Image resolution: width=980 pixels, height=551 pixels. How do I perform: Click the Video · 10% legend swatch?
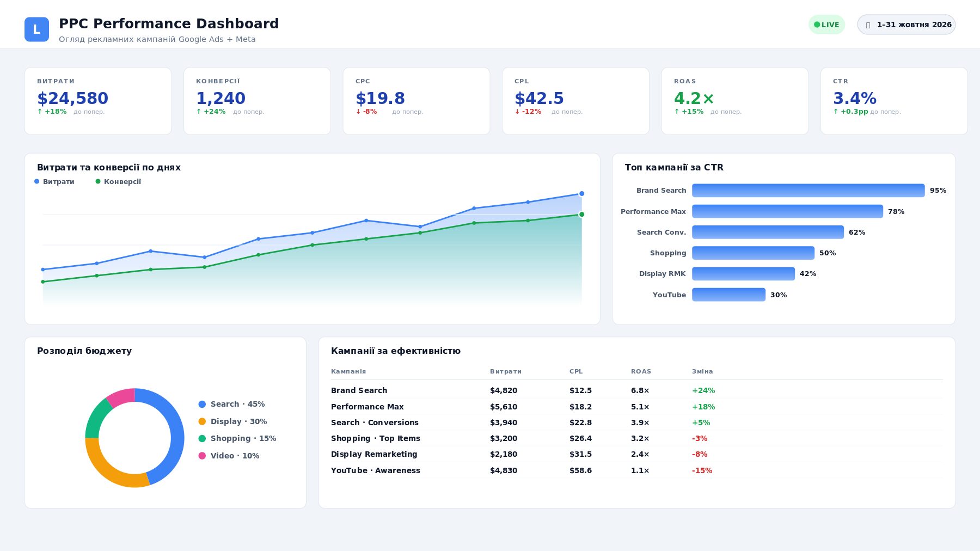202,456
